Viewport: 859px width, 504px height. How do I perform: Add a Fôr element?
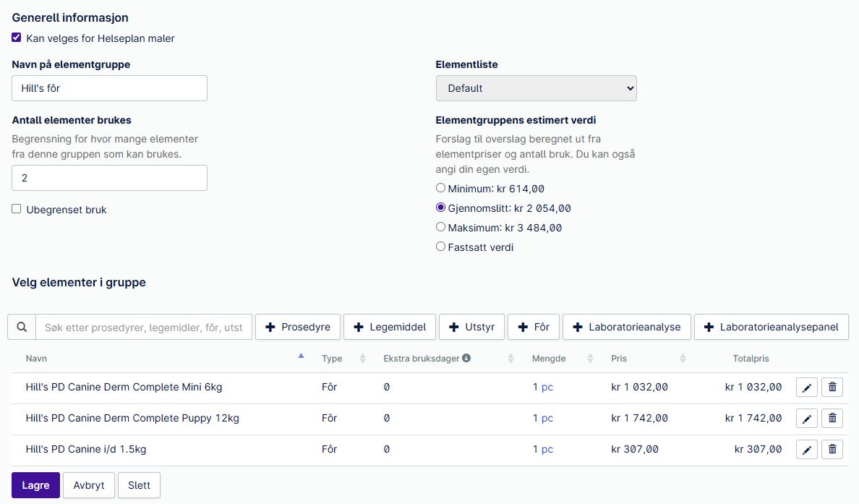534,327
